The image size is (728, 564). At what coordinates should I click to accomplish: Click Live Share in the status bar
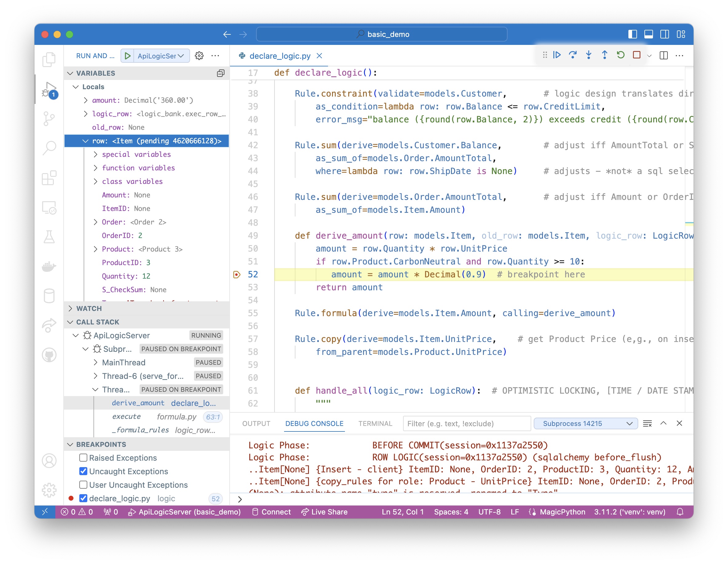point(324,512)
